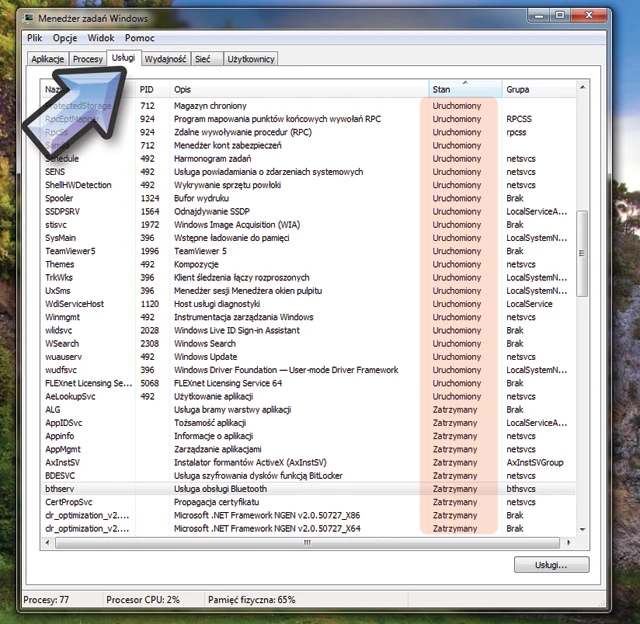Select the Themes service row
640x624 pixels.
(x=308, y=264)
